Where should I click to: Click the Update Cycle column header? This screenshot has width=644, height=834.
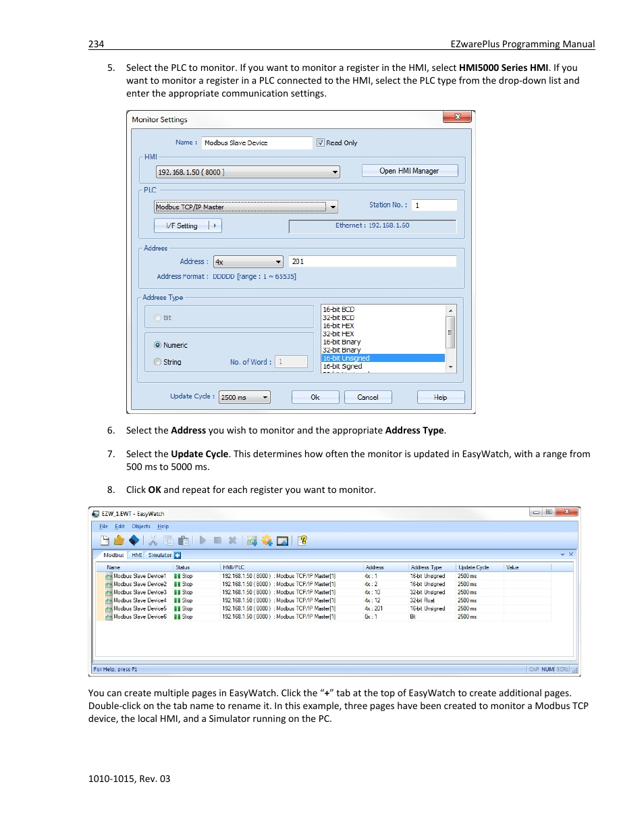tap(480, 567)
